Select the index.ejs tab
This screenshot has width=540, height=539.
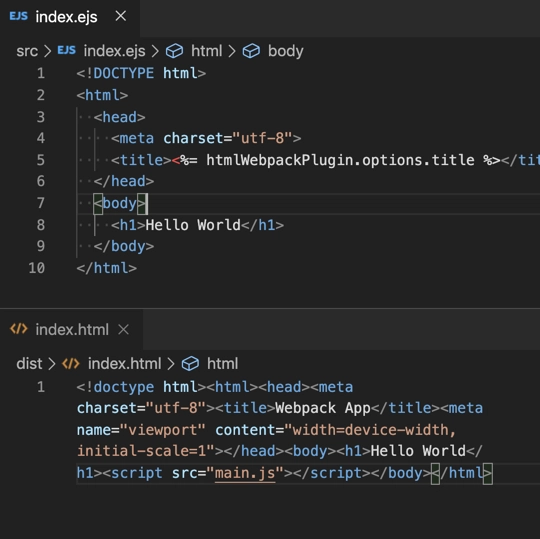coord(69,17)
